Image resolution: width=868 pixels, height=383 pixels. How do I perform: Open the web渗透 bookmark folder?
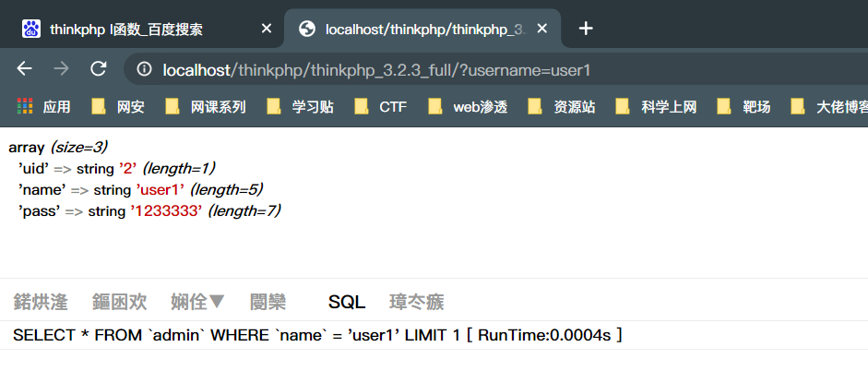(x=468, y=106)
